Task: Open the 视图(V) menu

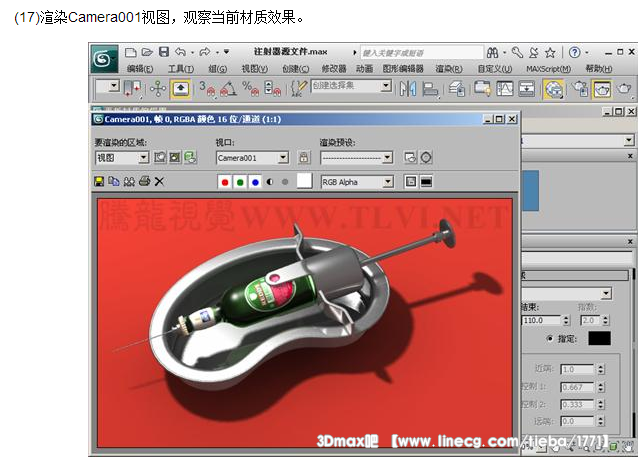Action: pos(255,69)
